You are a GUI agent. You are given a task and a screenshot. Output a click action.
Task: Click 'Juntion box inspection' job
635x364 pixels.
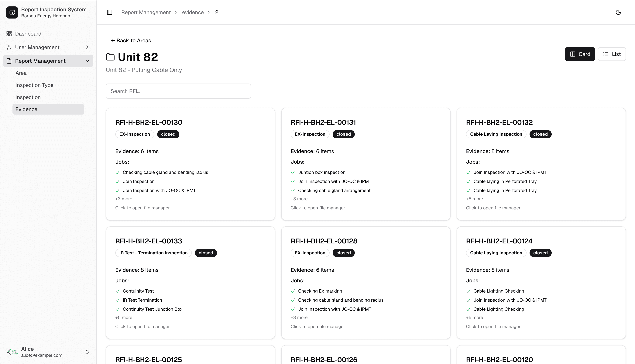click(322, 172)
